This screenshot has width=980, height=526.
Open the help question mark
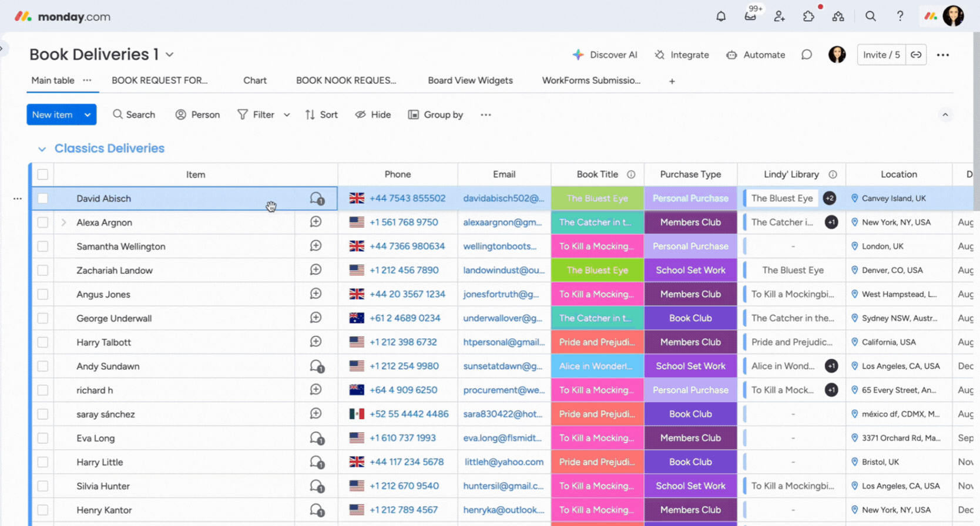click(900, 16)
